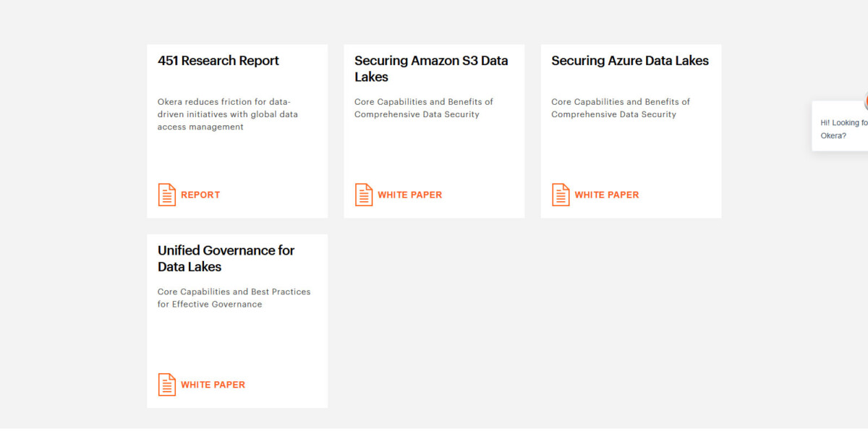Click the Amazon S3 card description text
The width and height of the screenshot is (868, 434).
point(424,108)
